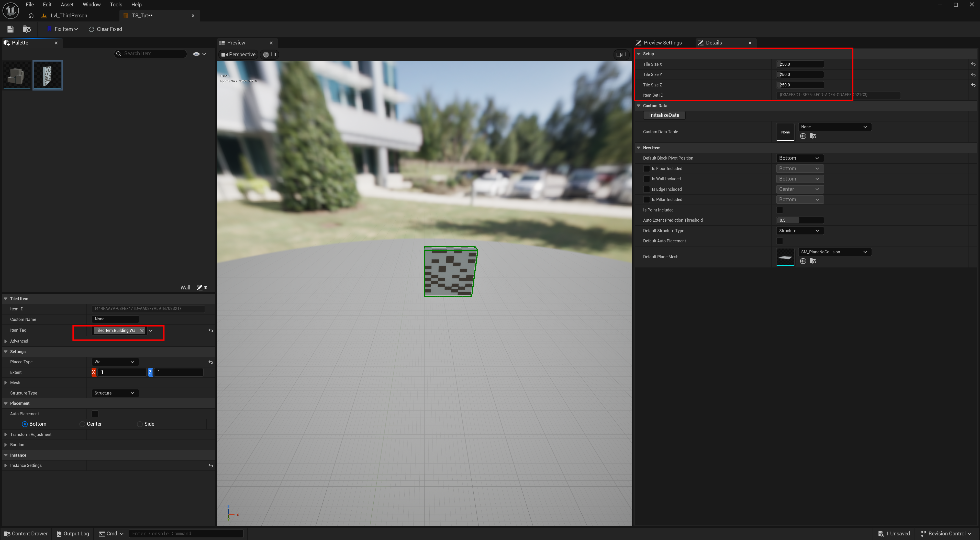Click the edit pencil icon next to Wall
The height and width of the screenshot is (540, 980).
[x=199, y=287]
